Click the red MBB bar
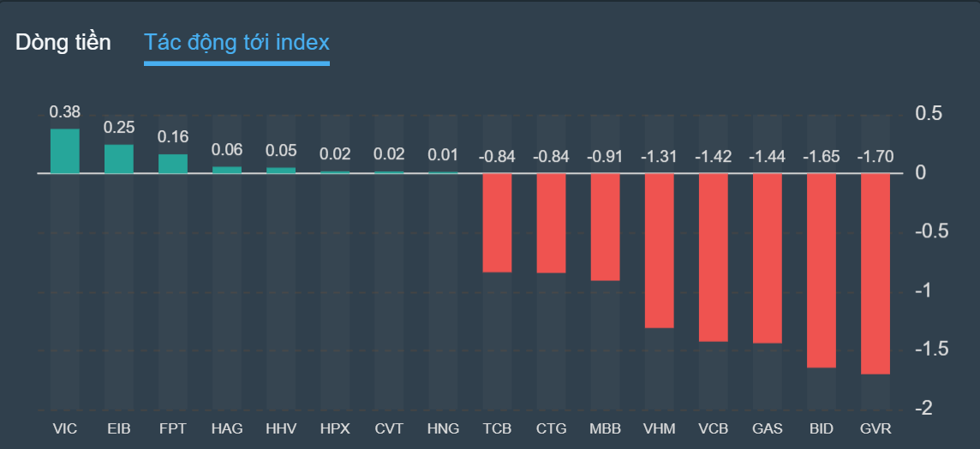 (605, 227)
